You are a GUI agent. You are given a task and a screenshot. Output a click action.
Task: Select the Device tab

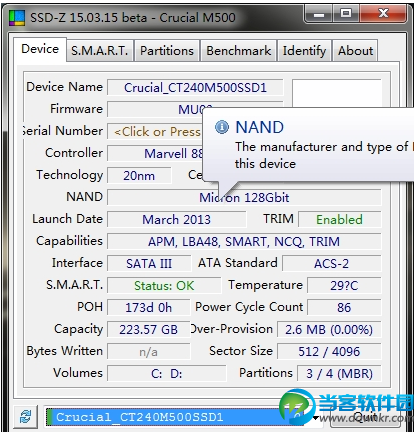click(x=40, y=49)
